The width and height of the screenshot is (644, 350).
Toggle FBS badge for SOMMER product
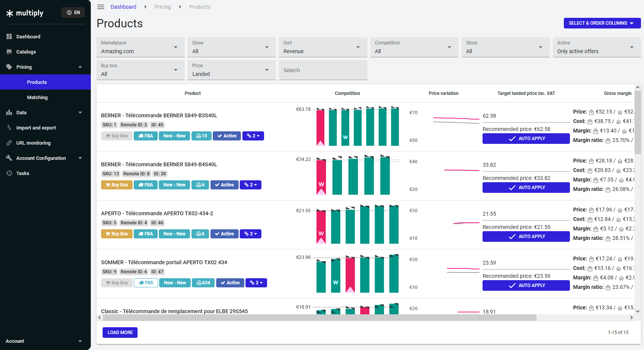pos(146,283)
